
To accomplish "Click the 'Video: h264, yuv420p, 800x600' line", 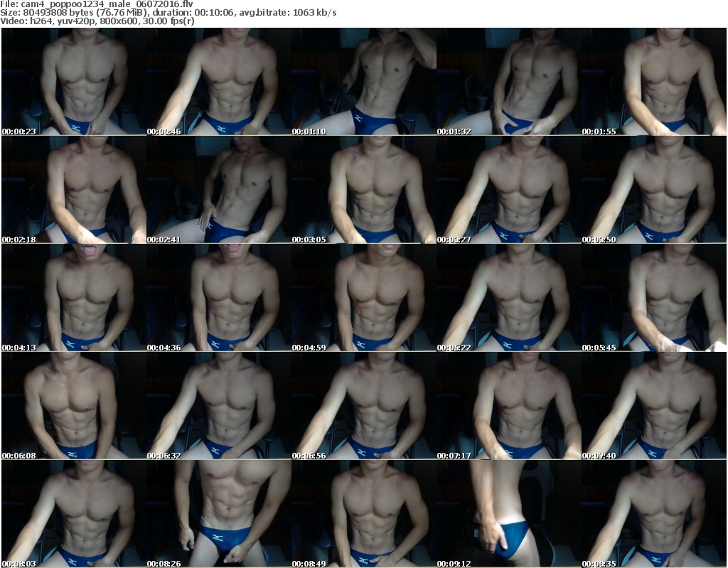I will point(97,21).
